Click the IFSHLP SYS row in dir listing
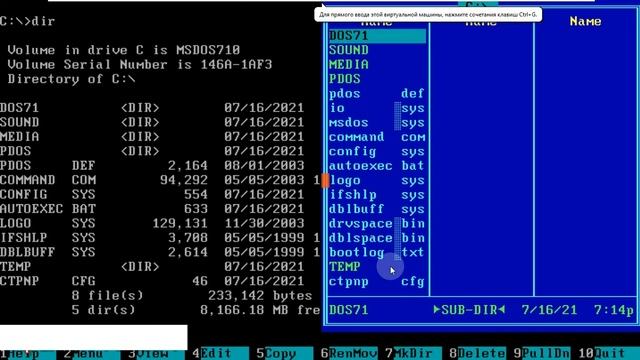The height and width of the screenshot is (360, 640). pyautogui.click(x=159, y=238)
